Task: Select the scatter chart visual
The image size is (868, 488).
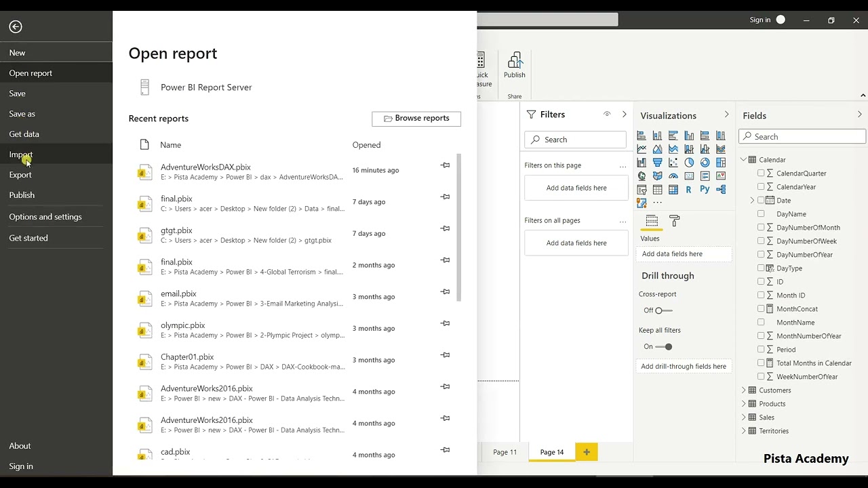Action: pyautogui.click(x=673, y=163)
